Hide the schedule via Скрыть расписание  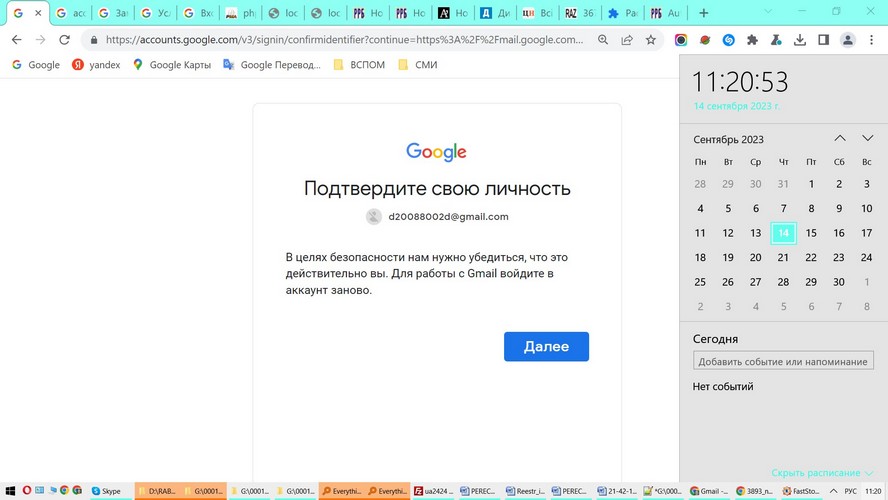822,473
